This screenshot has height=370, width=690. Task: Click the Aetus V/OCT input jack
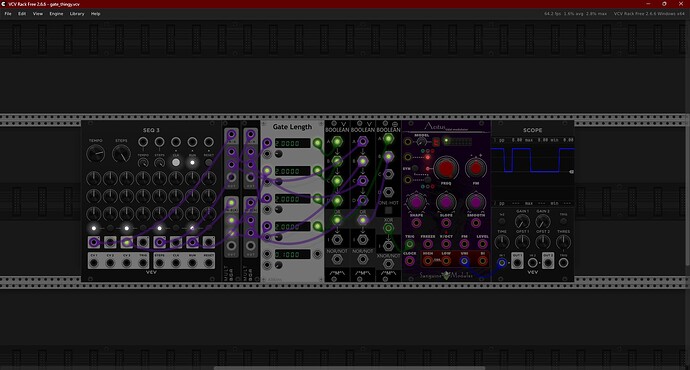446,244
